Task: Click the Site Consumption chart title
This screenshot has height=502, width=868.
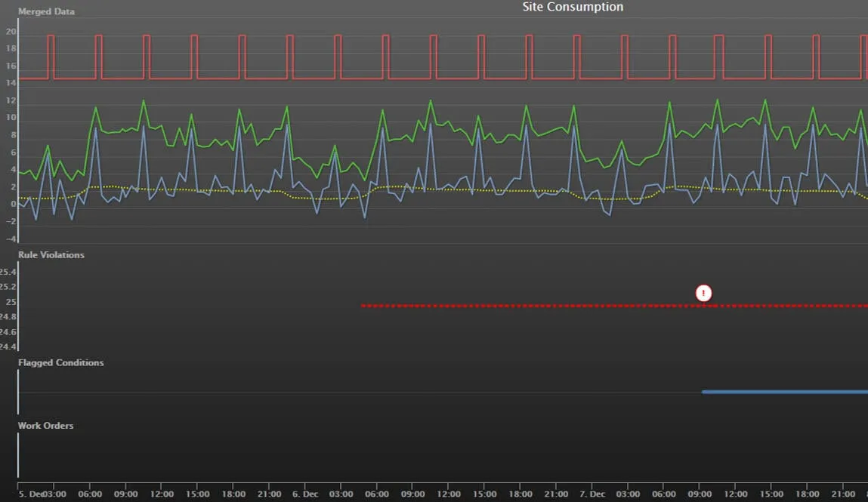Action: [572, 7]
